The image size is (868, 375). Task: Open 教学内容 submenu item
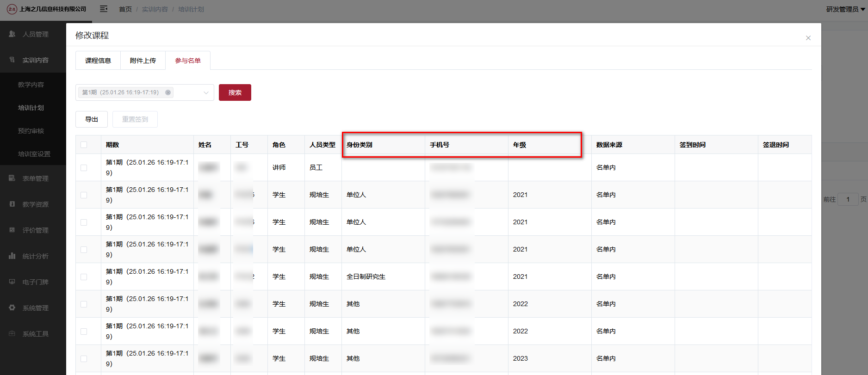pos(31,85)
